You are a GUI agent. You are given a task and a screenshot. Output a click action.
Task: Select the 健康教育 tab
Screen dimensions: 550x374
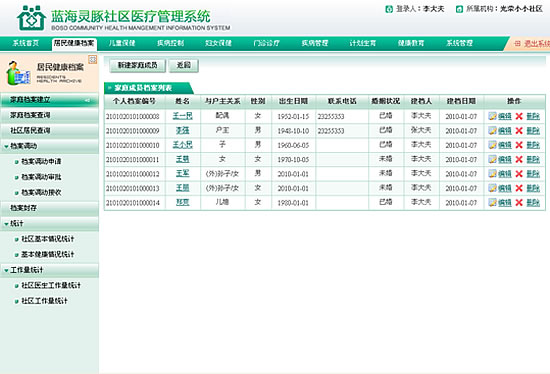(411, 43)
